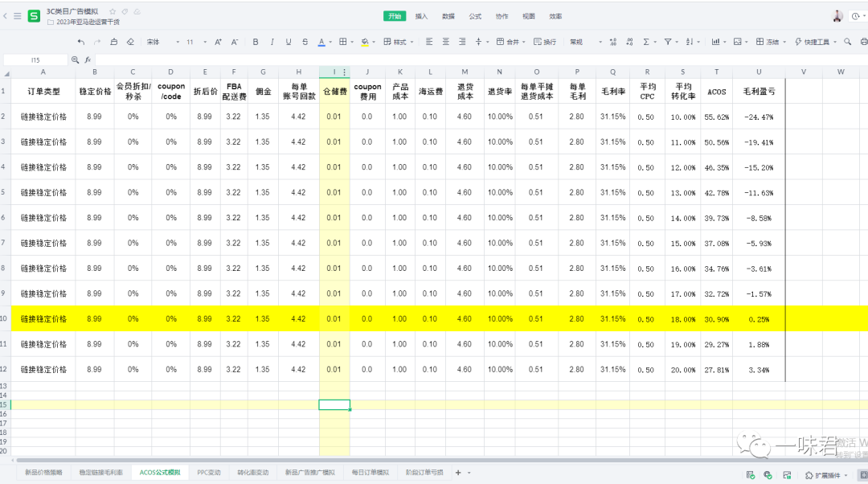Image resolution: width=868 pixels, height=484 pixels.
Task: Select the format painter icon
Action: click(x=113, y=42)
